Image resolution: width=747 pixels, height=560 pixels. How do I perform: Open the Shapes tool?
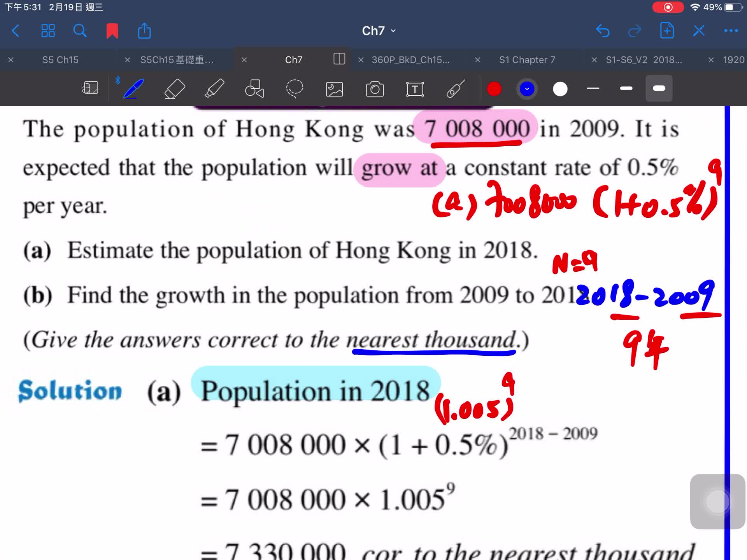(x=254, y=89)
